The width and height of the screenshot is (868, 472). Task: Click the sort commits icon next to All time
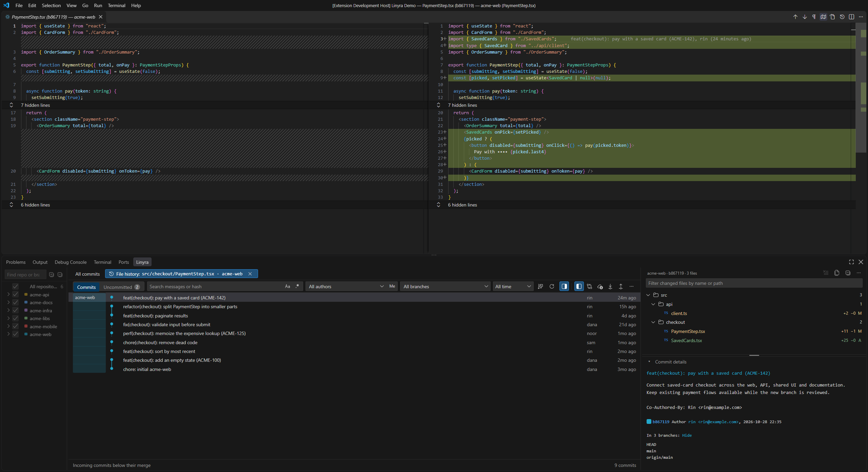(x=540, y=287)
